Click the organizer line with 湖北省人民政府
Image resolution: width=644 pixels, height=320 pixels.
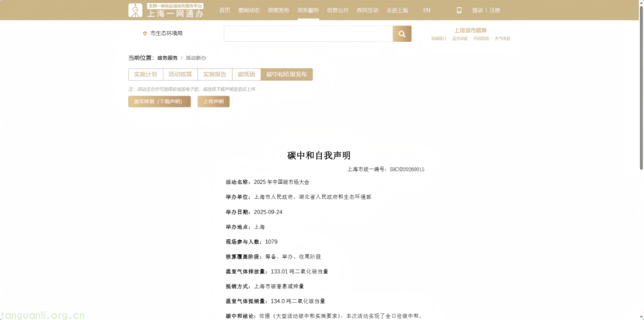point(299,197)
